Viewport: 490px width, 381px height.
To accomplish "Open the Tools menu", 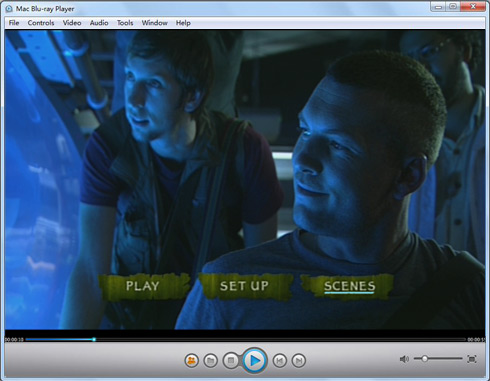I will (125, 23).
